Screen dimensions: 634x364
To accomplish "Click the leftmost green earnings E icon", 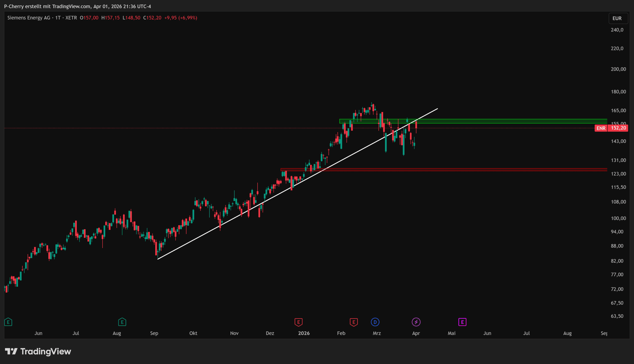I will [8, 322].
